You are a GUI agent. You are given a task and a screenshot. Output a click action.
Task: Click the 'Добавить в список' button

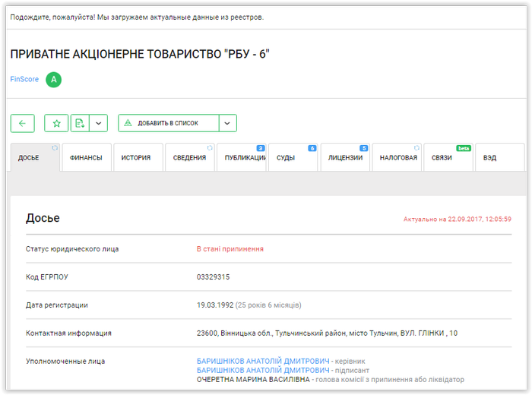click(169, 123)
